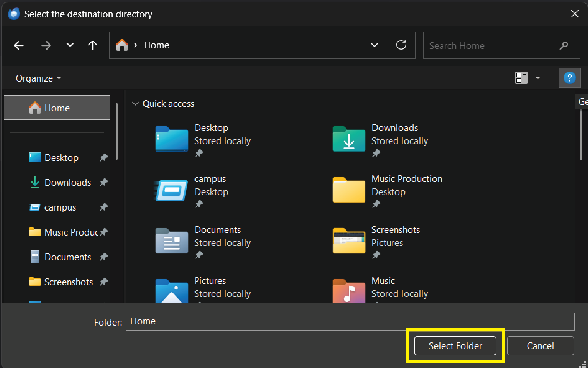Screen dimensions: 588x368
Task: Collapse the Quick access group
Action: (x=135, y=104)
